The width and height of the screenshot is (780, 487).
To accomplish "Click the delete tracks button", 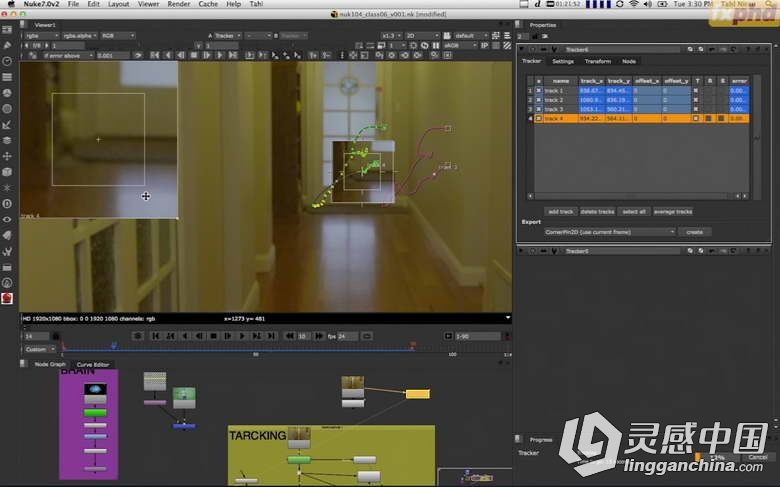I will pos(597,212).
